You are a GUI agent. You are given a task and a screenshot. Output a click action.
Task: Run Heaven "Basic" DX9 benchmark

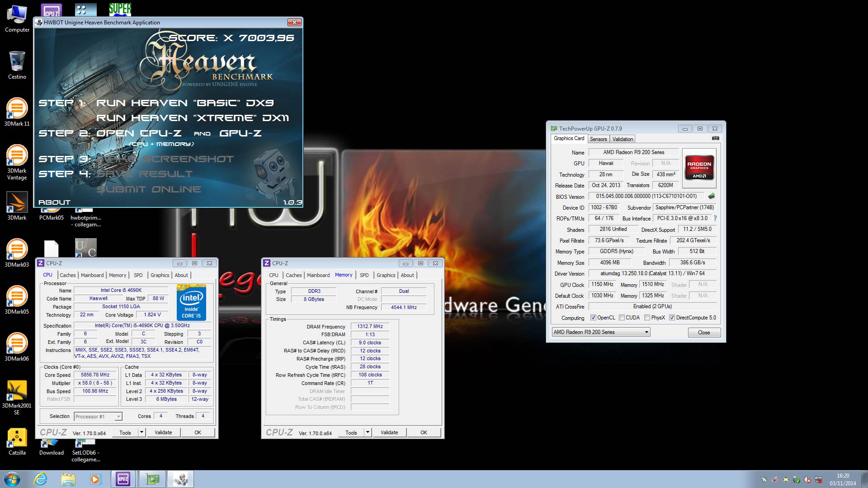click(185, 103)
